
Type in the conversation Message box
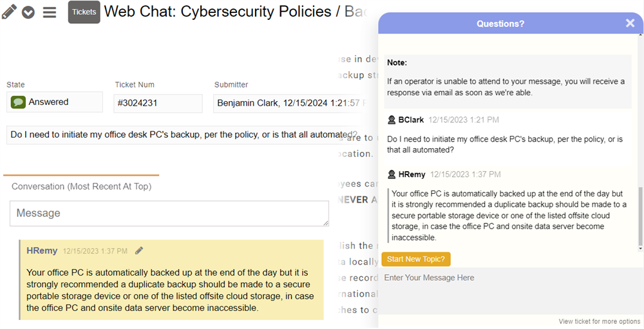point(169,213)
